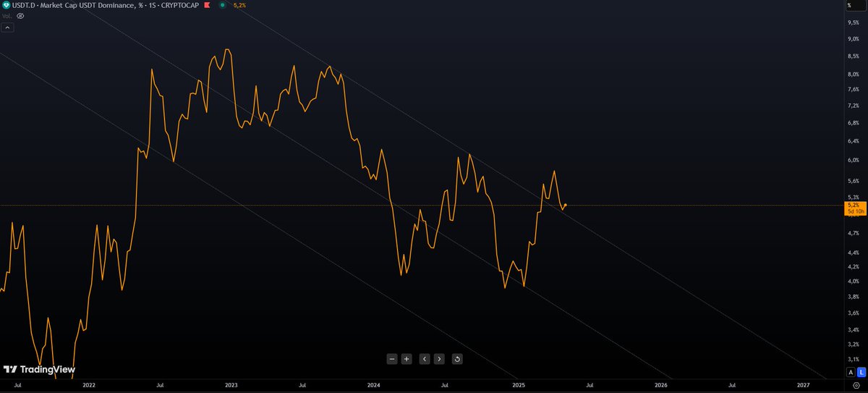Viewport: 868px width, 393px height.
Task: Toggle Vol indicator visibility eye icon
Action: point(20,14)
